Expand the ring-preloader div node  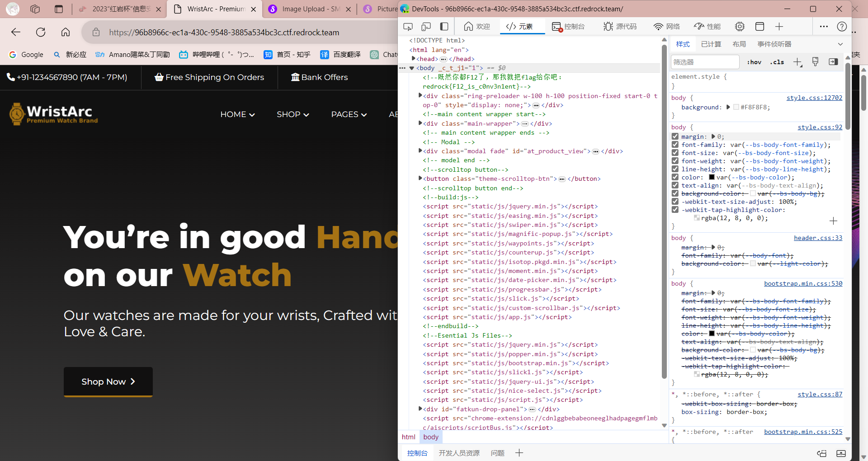[420, 95]
